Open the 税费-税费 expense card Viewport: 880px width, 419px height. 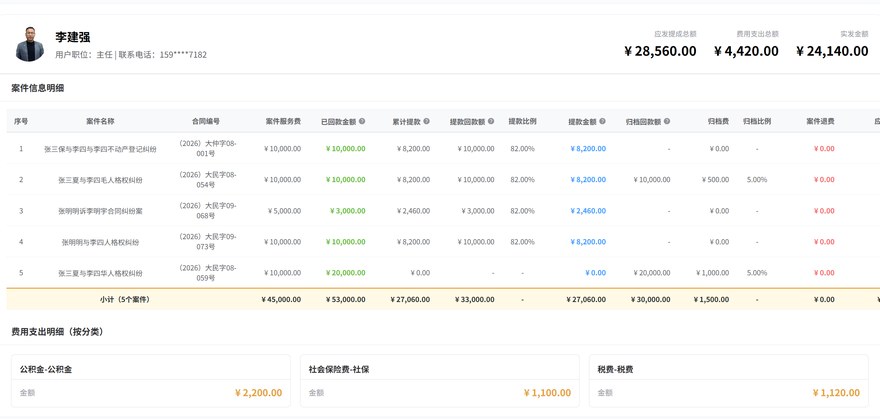coord(728,381)
